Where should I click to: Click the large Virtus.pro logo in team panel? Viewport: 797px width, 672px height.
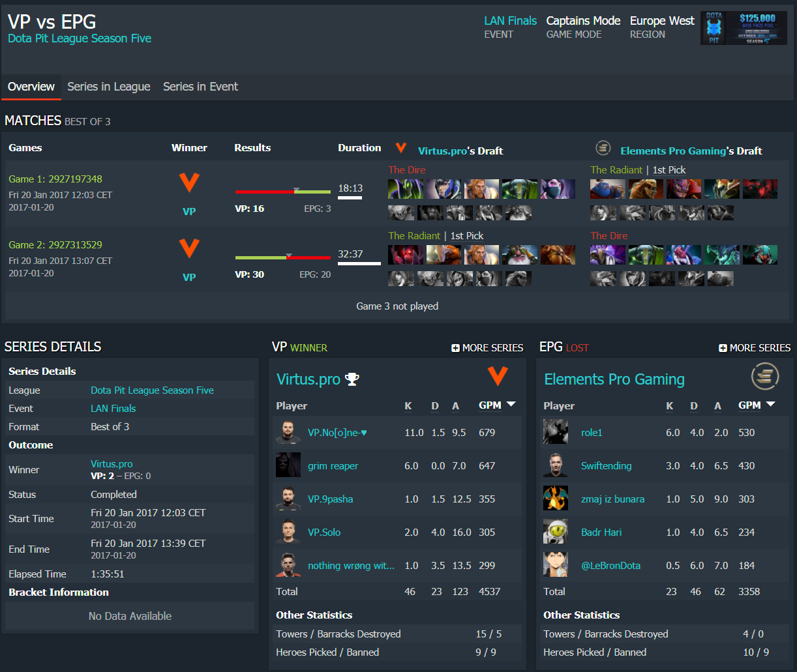click(x=498, y=376)
